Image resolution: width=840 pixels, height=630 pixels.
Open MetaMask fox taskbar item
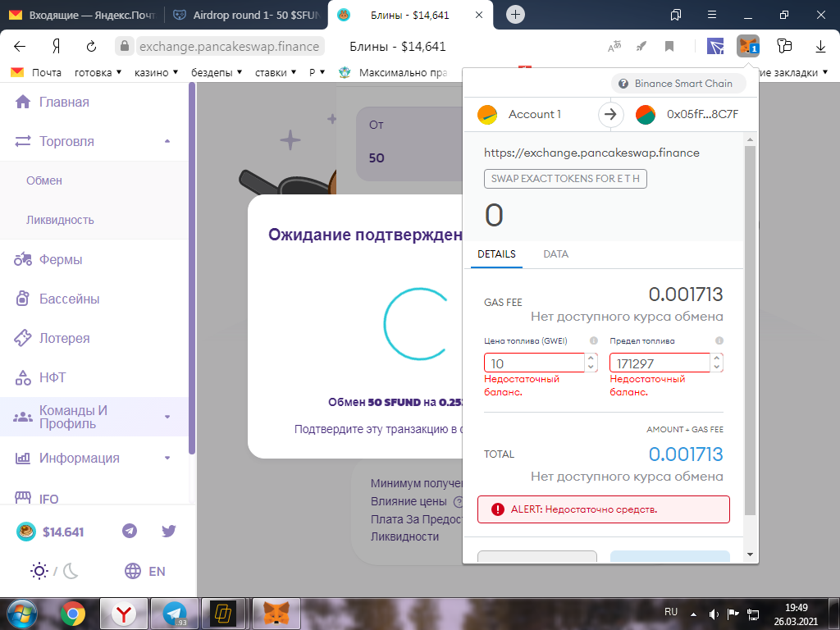point(276,614)
